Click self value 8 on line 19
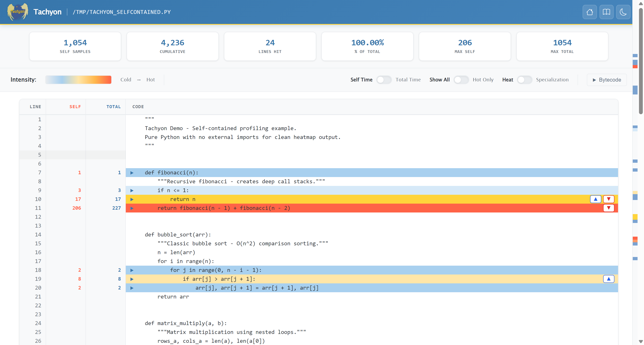 coord(79,279)
